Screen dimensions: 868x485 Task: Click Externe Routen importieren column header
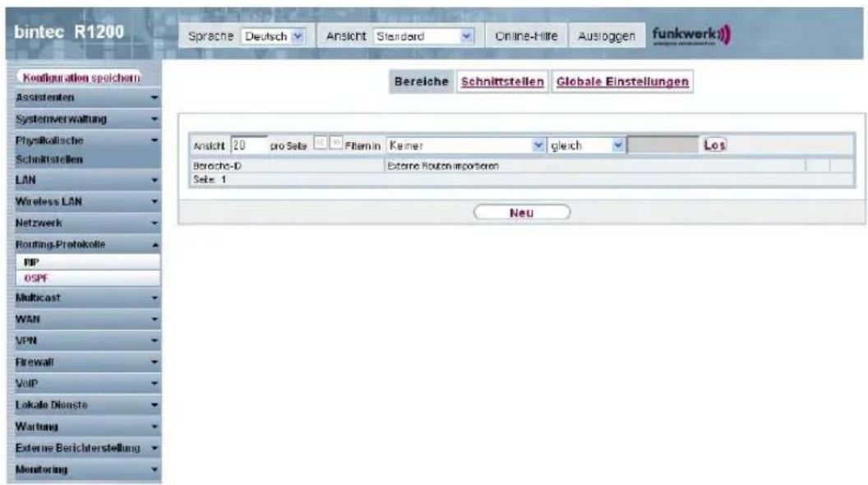pos(443,165)
